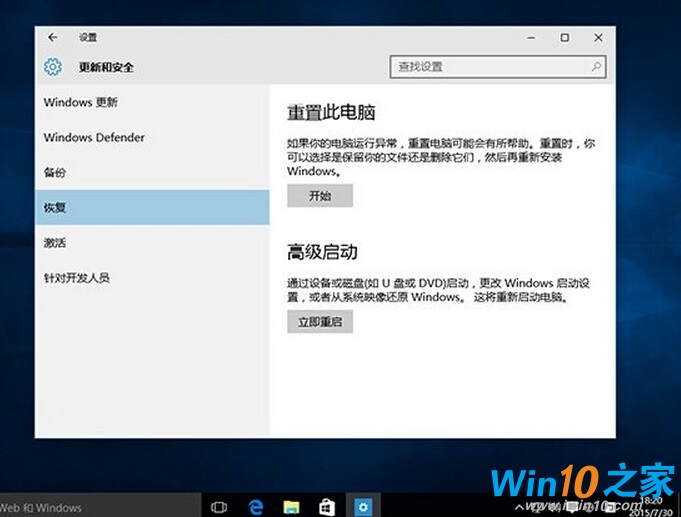Image resolution: width=681 pixels, height=517 pixels.
Task: Open the Store from the taskbar
Action: 327,507
